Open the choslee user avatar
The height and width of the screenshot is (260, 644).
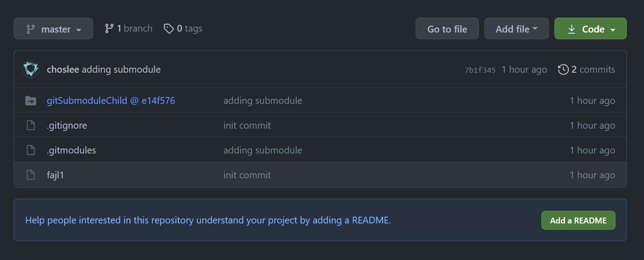[x=31, y=70]
